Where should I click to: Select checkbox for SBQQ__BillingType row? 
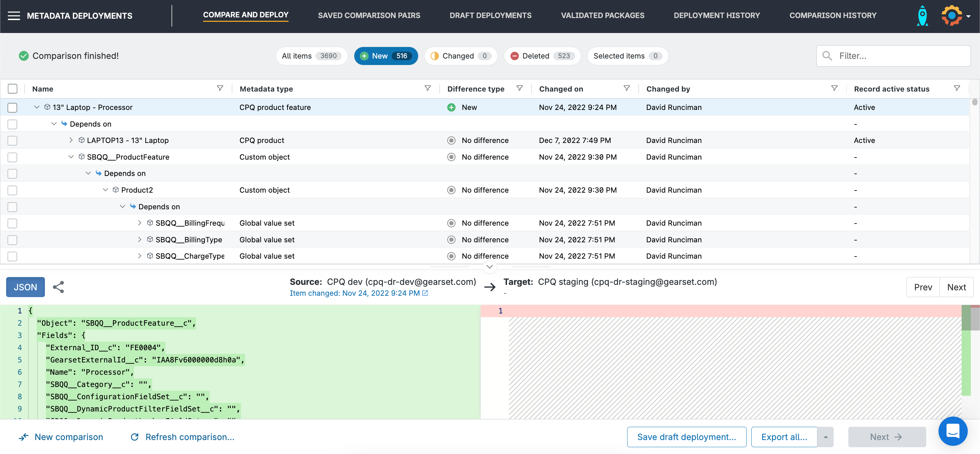point(13,240)
